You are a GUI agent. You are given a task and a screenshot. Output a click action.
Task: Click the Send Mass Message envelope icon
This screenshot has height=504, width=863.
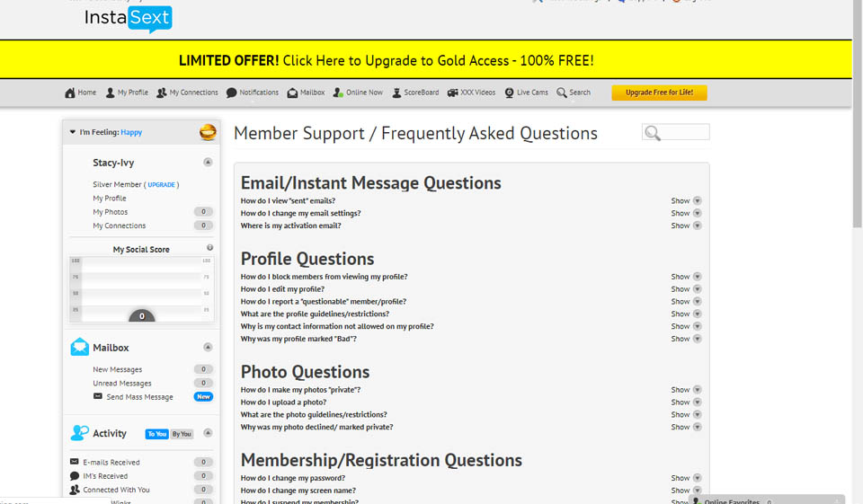[97, 396]
